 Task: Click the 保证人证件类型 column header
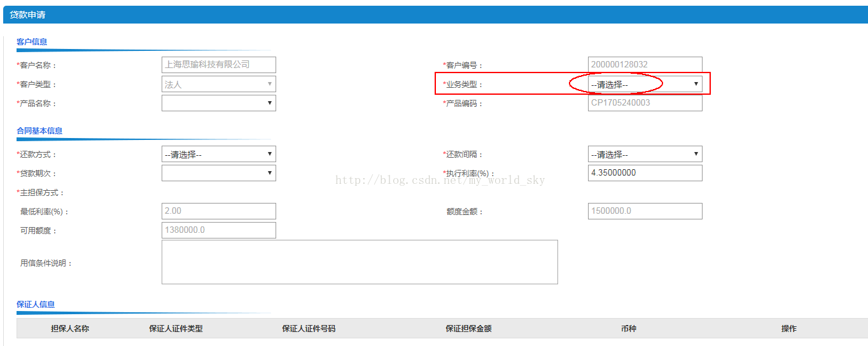pos(176,329)
